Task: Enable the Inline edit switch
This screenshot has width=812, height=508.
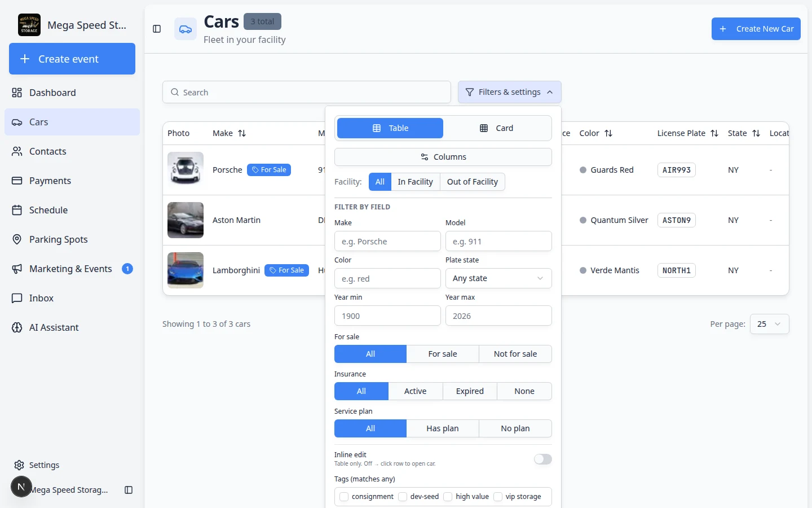Action: pos(542,459)
